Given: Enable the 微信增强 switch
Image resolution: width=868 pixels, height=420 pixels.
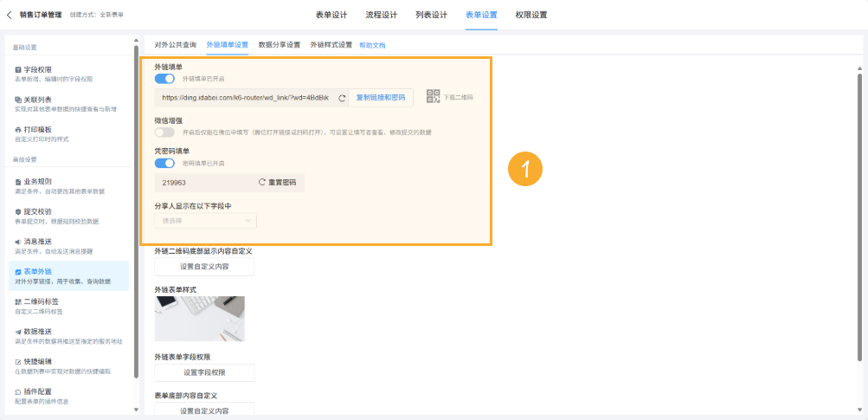Looking at the screenshot, I should pyautogui.click(x=164, y=132).
